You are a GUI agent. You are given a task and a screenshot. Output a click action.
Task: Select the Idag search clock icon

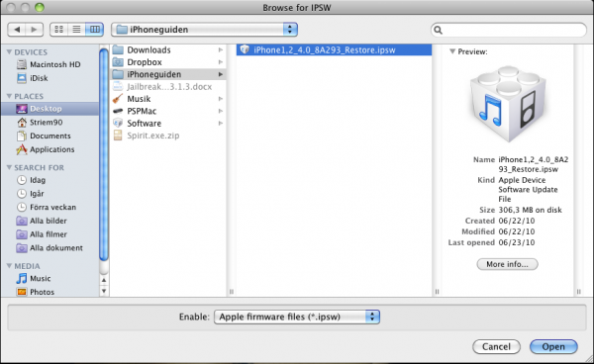point(22,180)
